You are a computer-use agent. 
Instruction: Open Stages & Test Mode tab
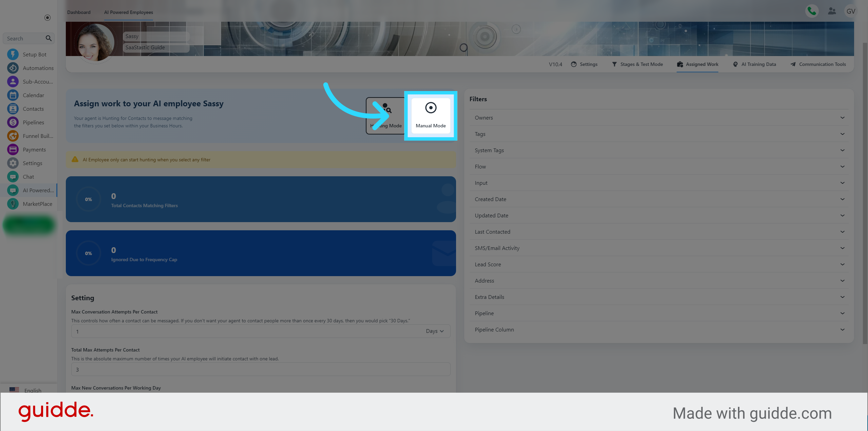637,64
